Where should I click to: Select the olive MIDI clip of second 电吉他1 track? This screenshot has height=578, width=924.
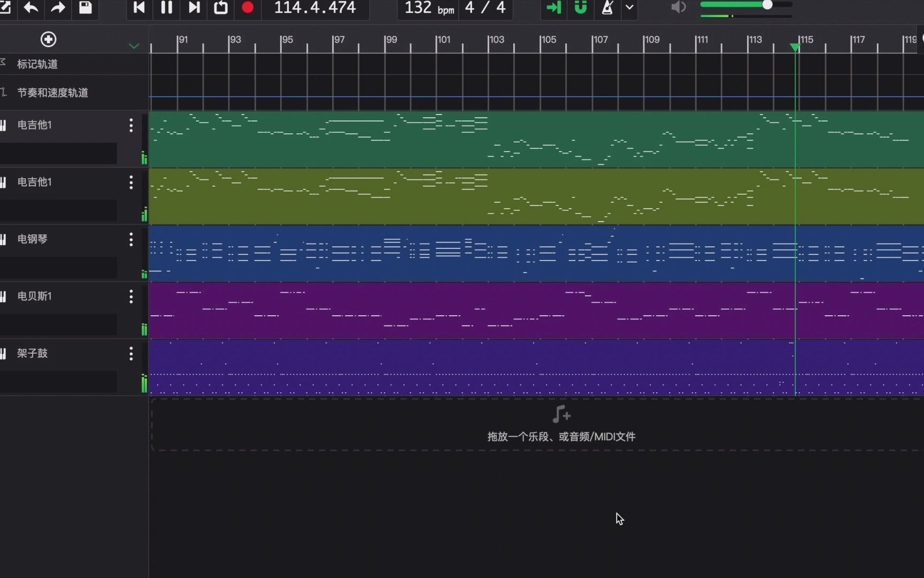coord(536,196)
